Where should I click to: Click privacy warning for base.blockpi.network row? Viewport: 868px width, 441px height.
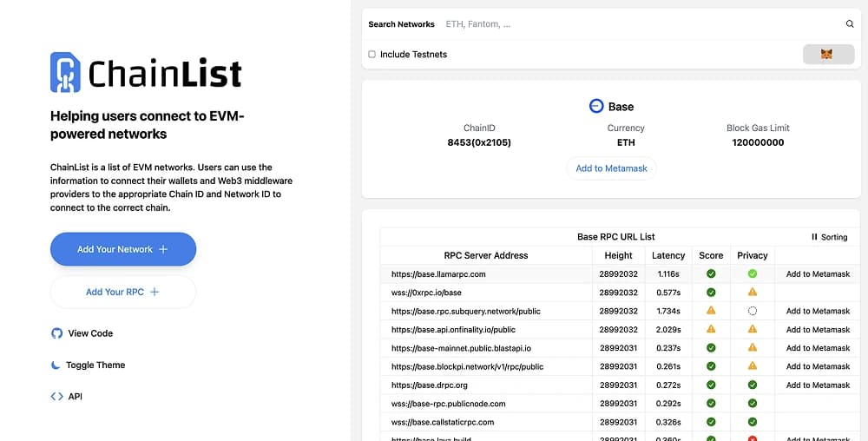[x=753, y=365]
